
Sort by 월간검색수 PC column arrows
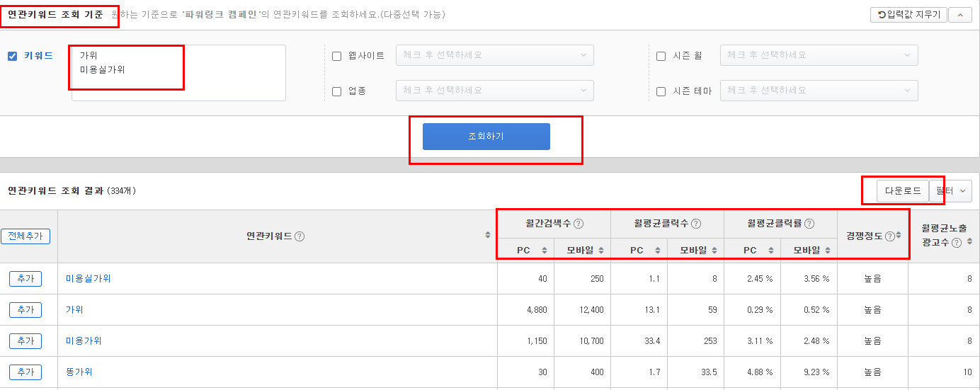tap(545, 250)
